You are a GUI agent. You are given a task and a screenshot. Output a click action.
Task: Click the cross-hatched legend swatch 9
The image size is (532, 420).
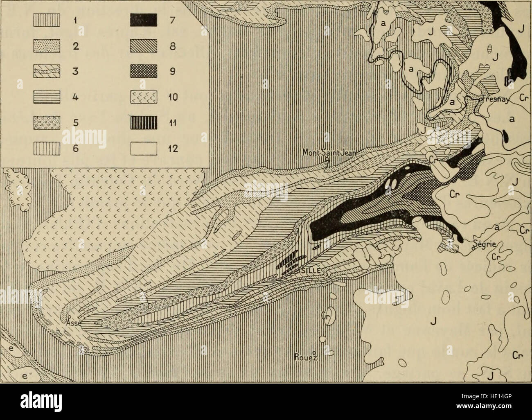pyautogui.click(x=144, y=71)
